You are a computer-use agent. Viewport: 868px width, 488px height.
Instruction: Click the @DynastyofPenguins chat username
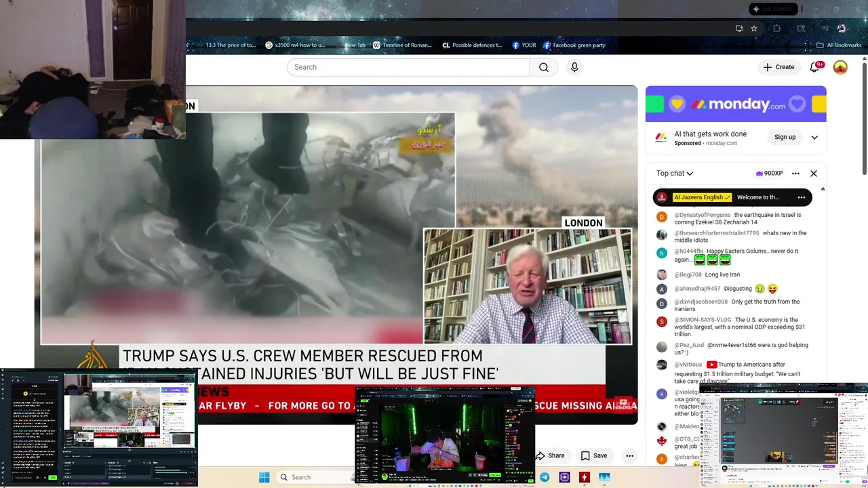(x=703, y=215)
